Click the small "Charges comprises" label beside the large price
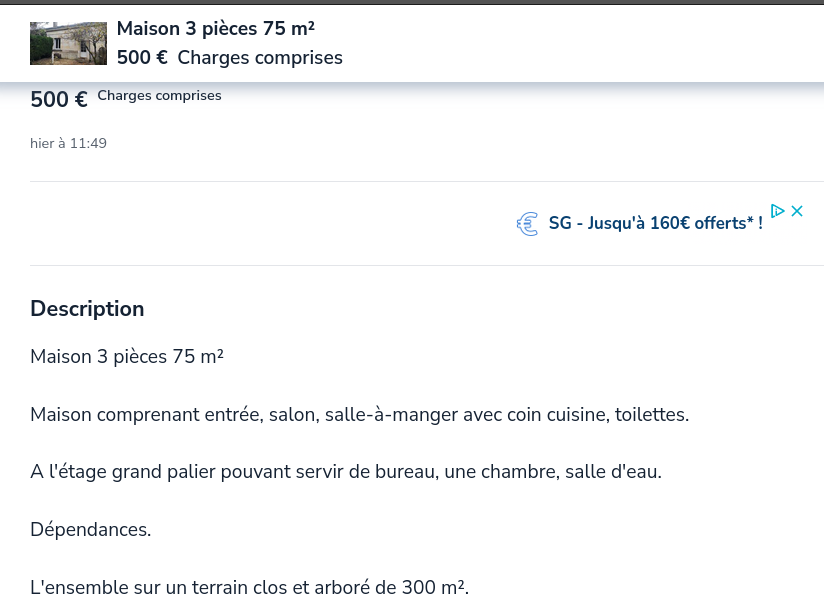824x611 pixels. pyautogui.click(x=159, y=96)
